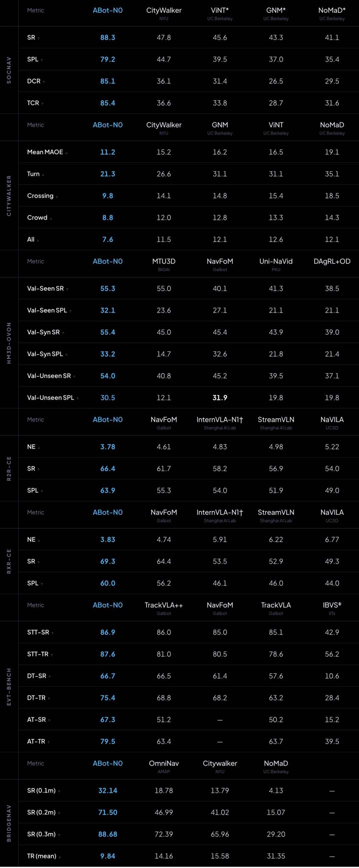The image size is (359, 868).
Task: Click the OmniNav column header
Action: (x=164, y=764)
